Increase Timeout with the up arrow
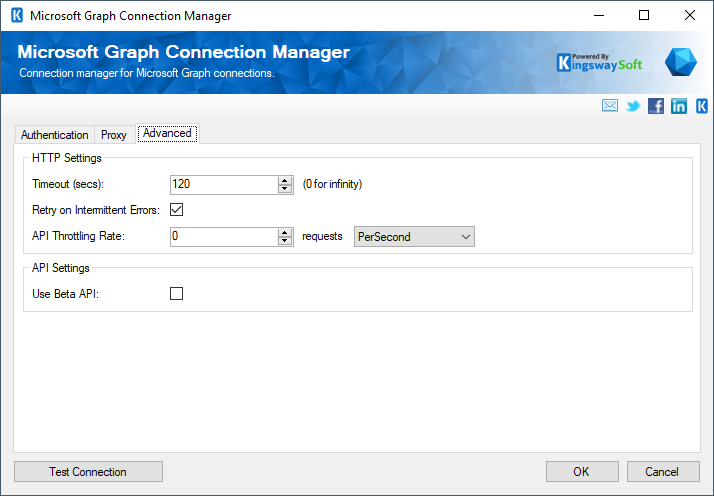The height and width of the screenshot is (496, 714). tap(285, 180)
